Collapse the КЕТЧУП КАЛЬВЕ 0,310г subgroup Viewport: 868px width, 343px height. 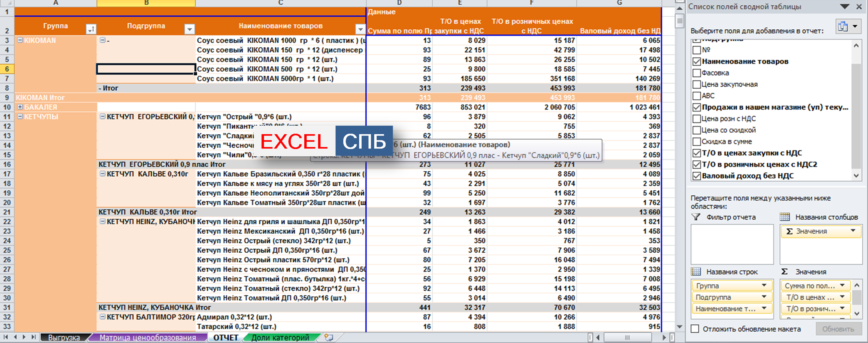103,174
